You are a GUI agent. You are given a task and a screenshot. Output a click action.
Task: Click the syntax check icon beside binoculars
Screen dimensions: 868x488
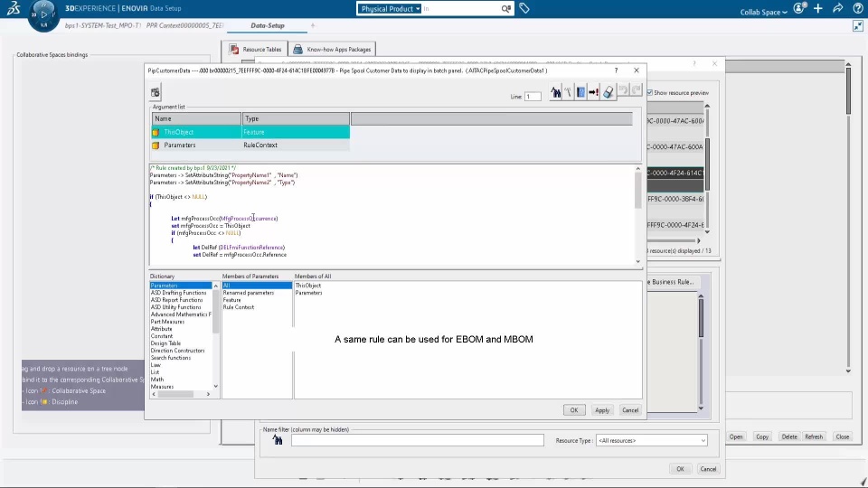[568, 92]
